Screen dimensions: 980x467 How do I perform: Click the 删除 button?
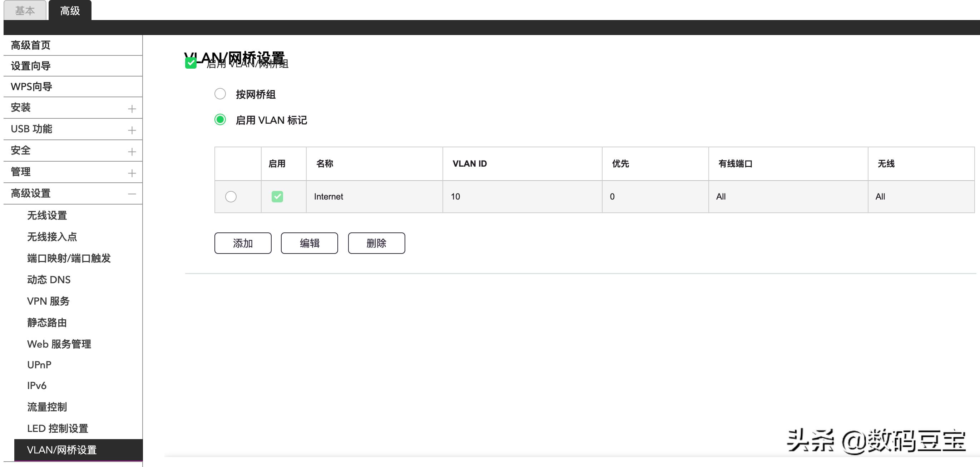point(376,243)
